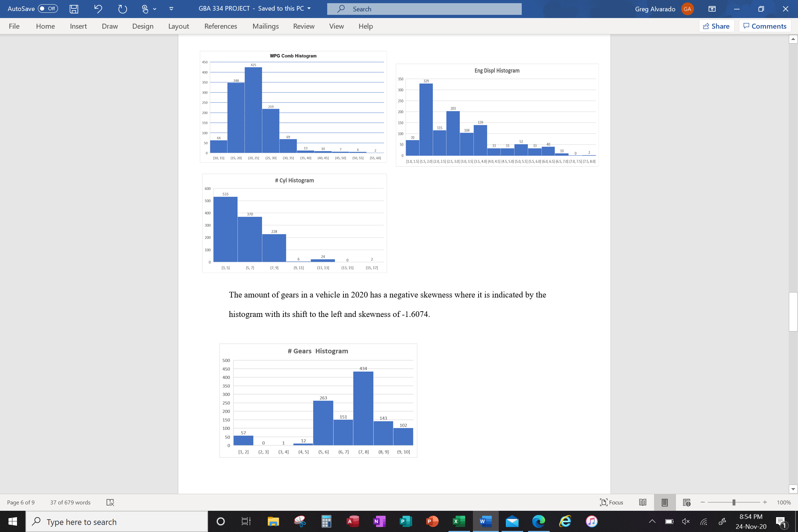The height and width of the screenshot is (532, 798).
Task: Click the Undo arrow icon
Action: (98, 9)
